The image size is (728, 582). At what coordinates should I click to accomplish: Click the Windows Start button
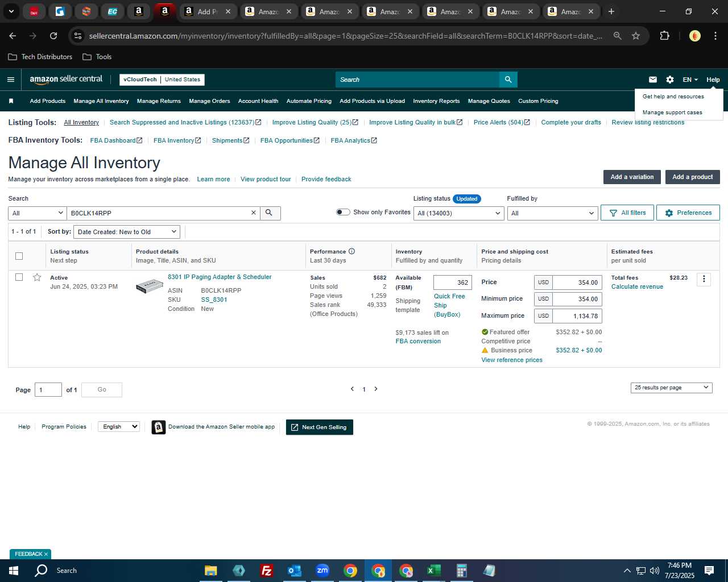14,571
